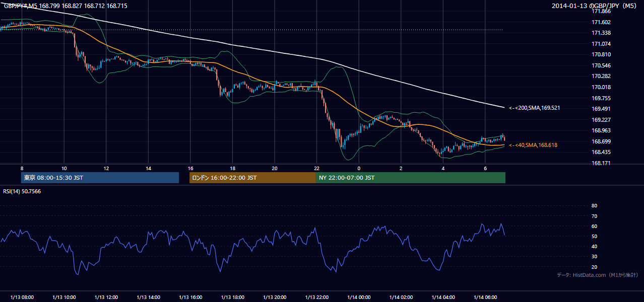Image resolution: width=644 pixels, height=302 pixels.
Task: Click the 200 SMA 169.521 label
Action: [x=535, y=108]
